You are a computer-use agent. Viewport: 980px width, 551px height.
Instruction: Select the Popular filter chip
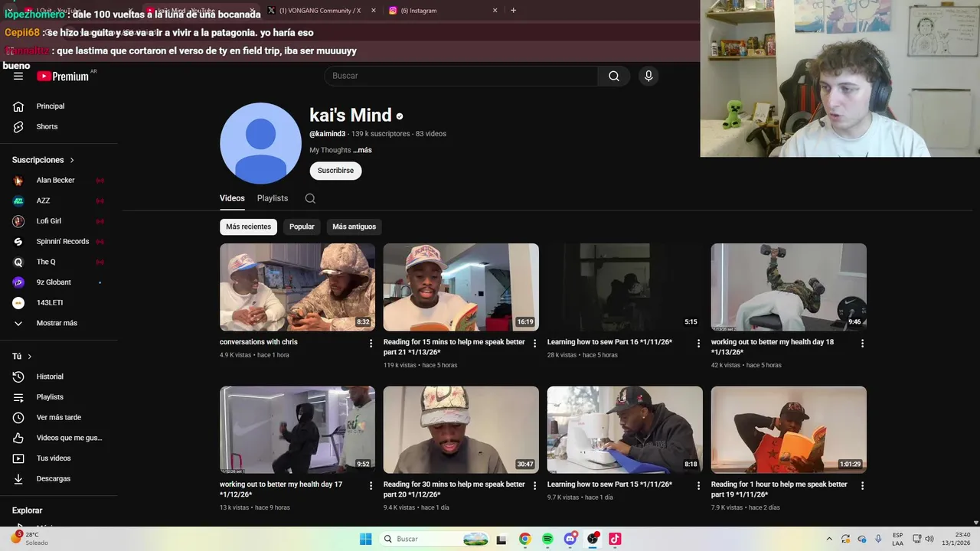(x=302, y=227)
